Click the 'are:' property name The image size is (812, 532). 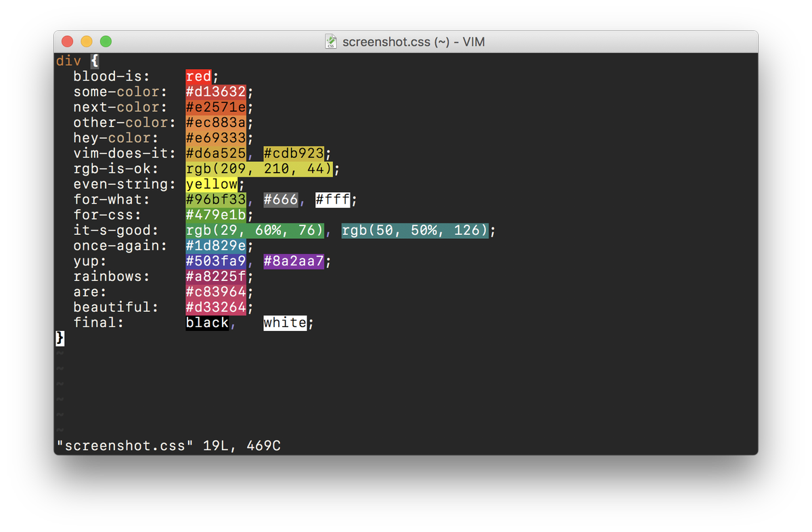[x=90, y=292]
